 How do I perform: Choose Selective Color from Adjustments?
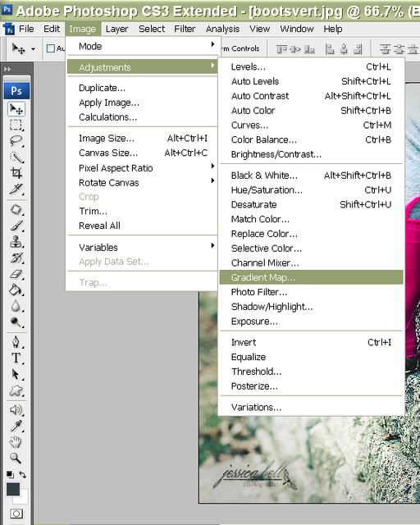tap(312, 248)
